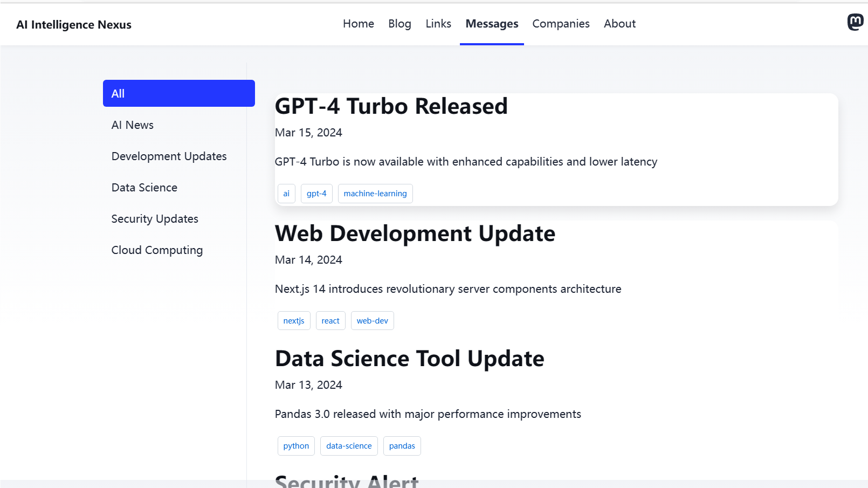Click the machine-learning tag

[375, 194]
